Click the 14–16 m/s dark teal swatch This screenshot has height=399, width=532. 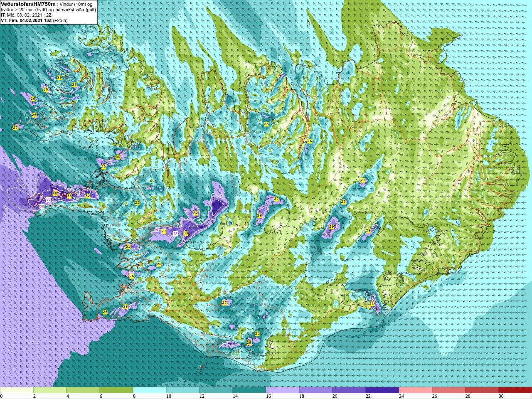(249, 390)
